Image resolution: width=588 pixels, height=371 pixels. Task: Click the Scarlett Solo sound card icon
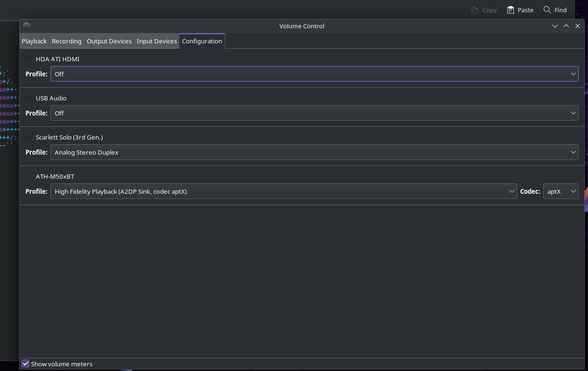(29, 137)
